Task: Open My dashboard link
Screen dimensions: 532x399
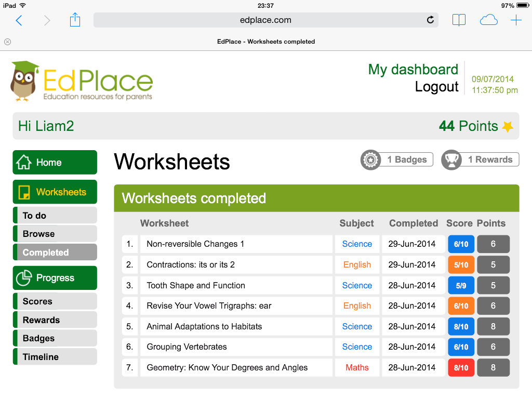Action: (413, 70)
